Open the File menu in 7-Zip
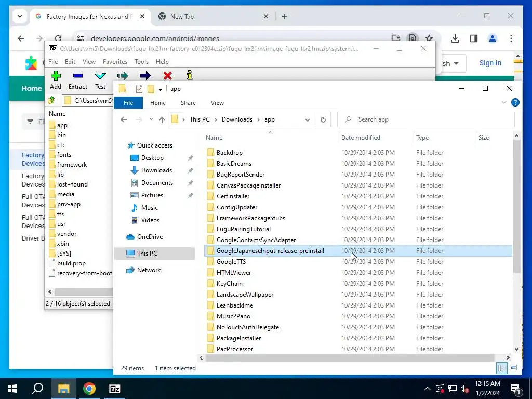The width and height of the screenshot is (532, 399). coord(53,62)
